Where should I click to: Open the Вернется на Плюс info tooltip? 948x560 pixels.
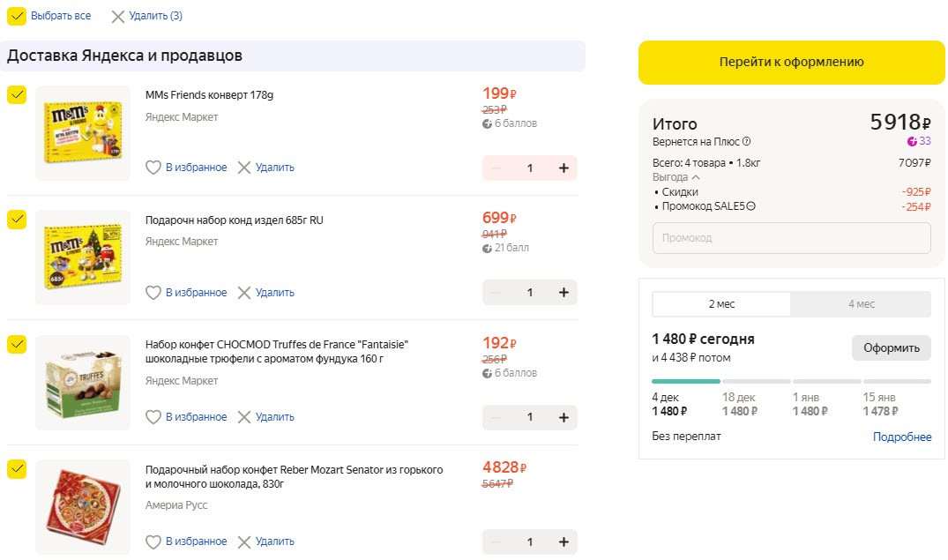pyautogui.click(x=748, y=141)
